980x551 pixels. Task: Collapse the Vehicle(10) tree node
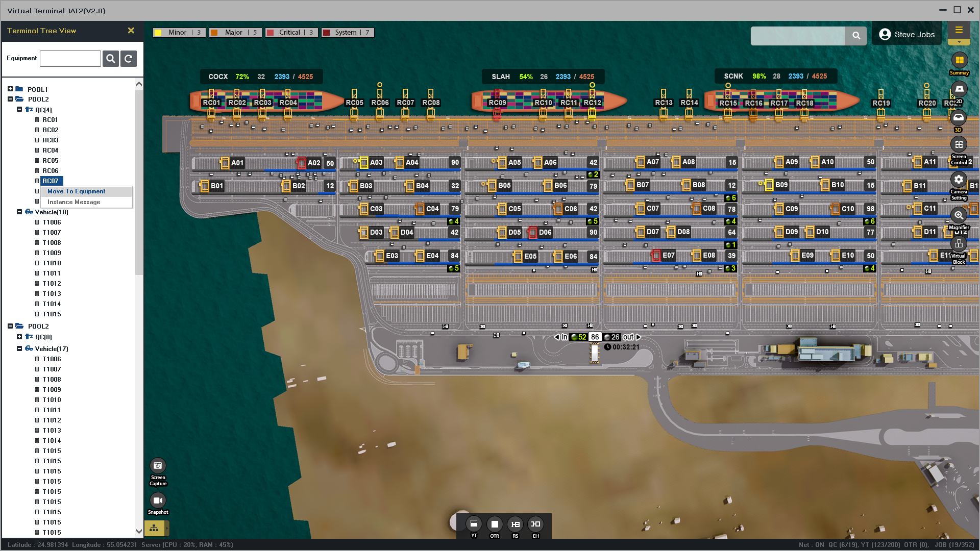(19, 212)
